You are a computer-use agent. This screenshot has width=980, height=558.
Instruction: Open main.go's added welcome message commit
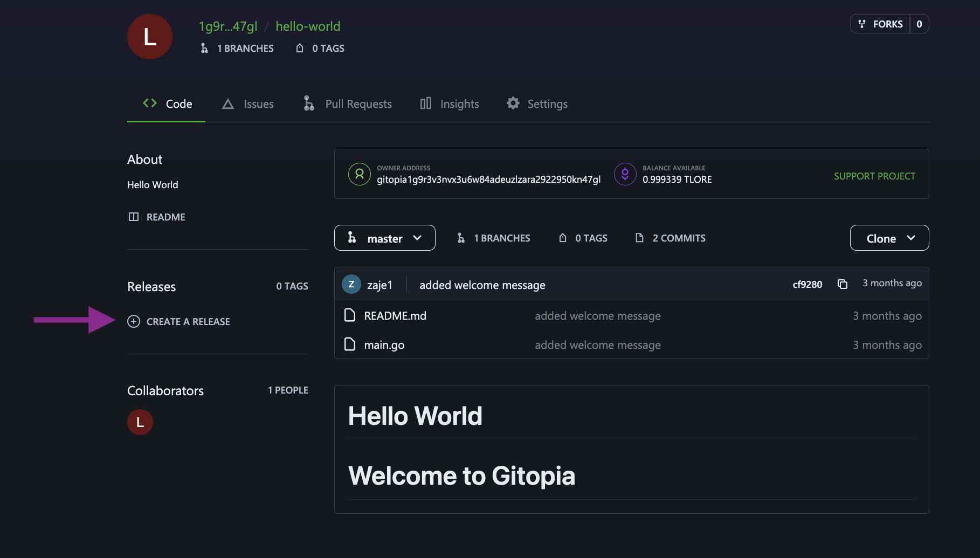pyautogui.click(x=598, y=345)
